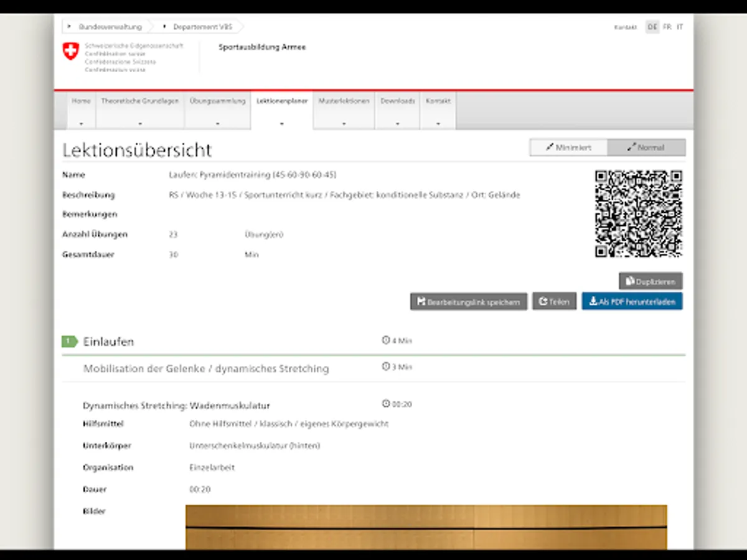Open the Lektionenplaner tab

pos(282,110)
